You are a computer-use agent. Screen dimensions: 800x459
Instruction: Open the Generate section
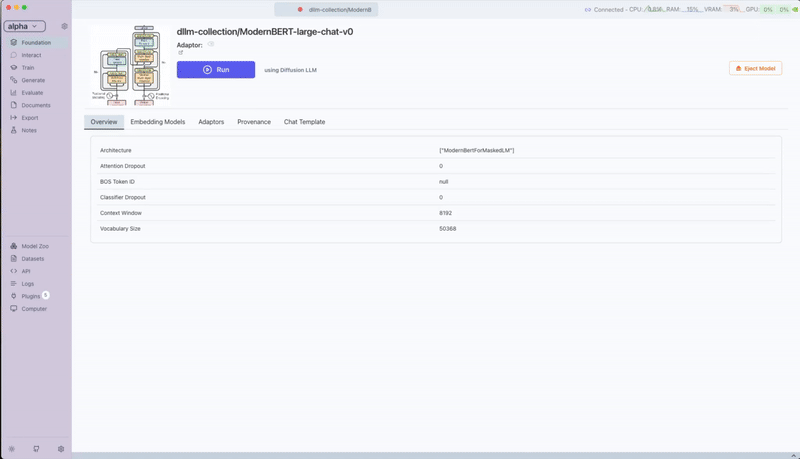(x=33, y=80)
